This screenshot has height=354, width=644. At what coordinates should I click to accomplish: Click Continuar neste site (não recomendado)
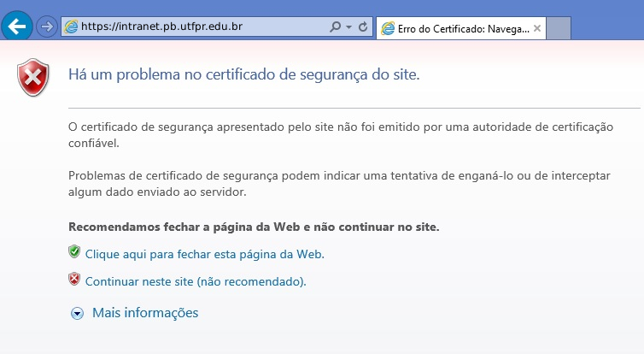(x=196, y=281)
